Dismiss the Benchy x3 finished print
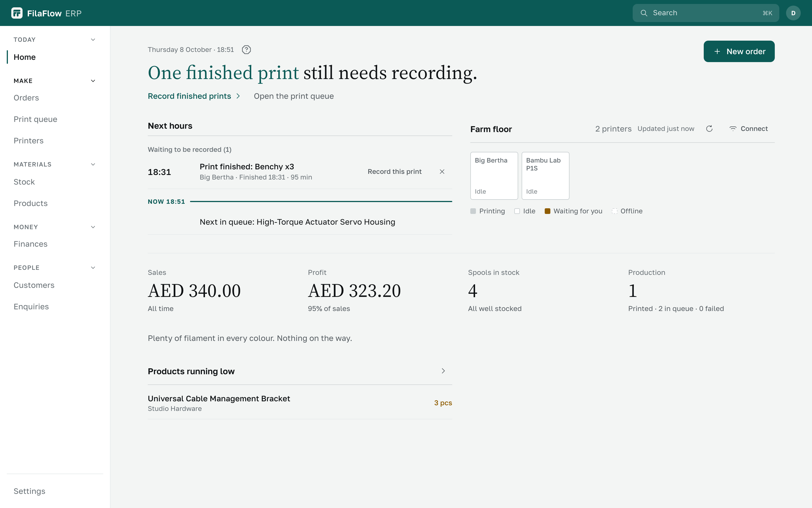Image resolution: width=812 pixels, height=508 pixels. pyautogui.click(x=442, y=172)
